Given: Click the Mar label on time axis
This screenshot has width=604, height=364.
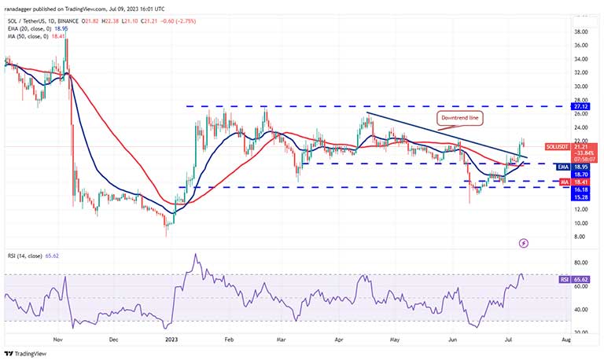Looking at the screenshot, I should (x=282, y=340).
